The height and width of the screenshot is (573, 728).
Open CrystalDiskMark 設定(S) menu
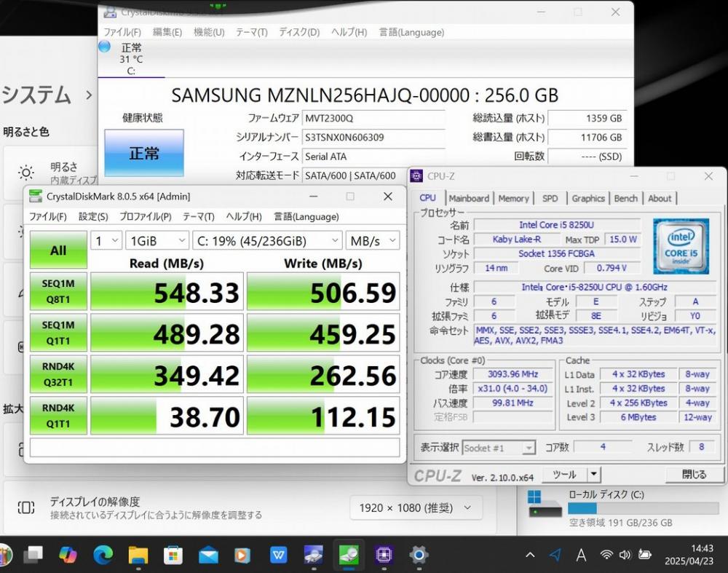coord(93,217)
